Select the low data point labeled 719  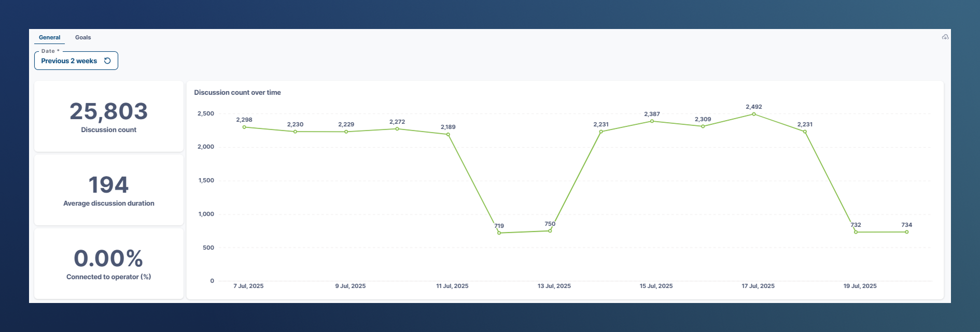click(x=499, y=233)
